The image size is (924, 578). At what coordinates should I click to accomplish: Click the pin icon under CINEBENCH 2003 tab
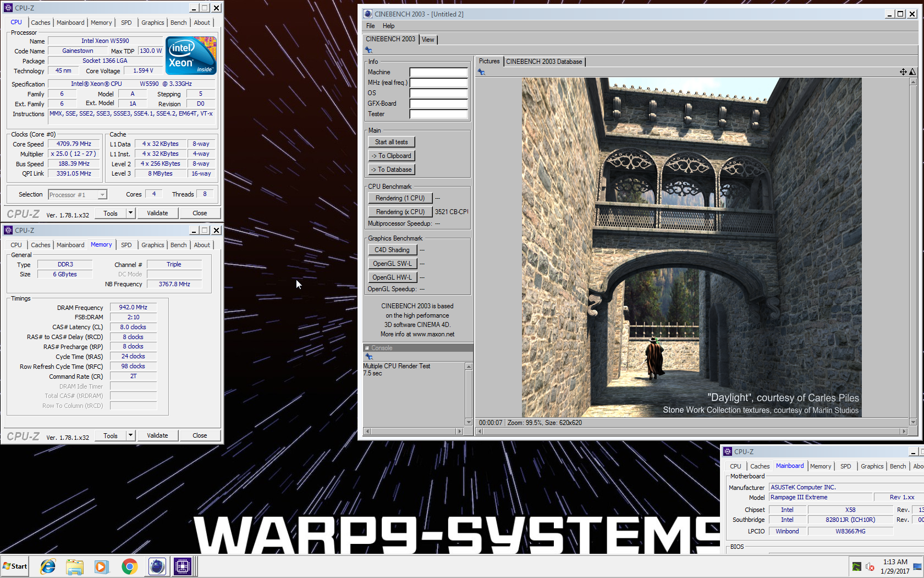[x=369, y=50]
